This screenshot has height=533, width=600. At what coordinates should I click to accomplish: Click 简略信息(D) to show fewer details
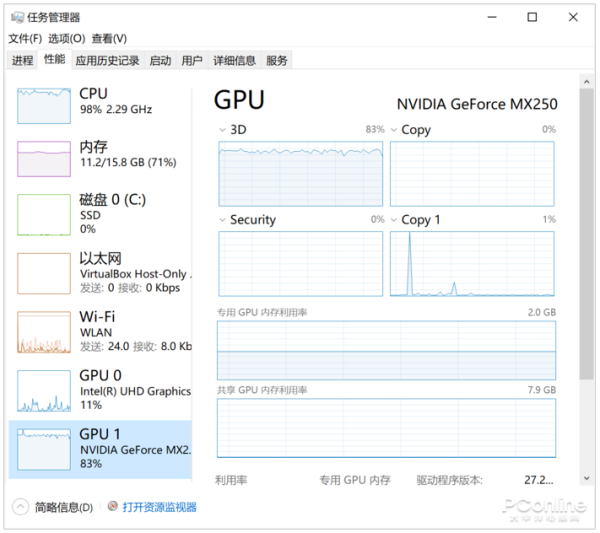[63, 507]
